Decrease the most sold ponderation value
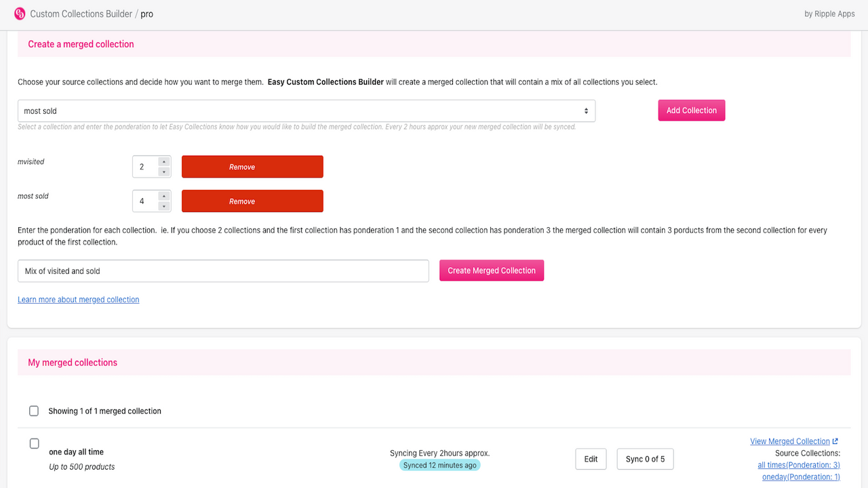 click(x=163, y=206)
